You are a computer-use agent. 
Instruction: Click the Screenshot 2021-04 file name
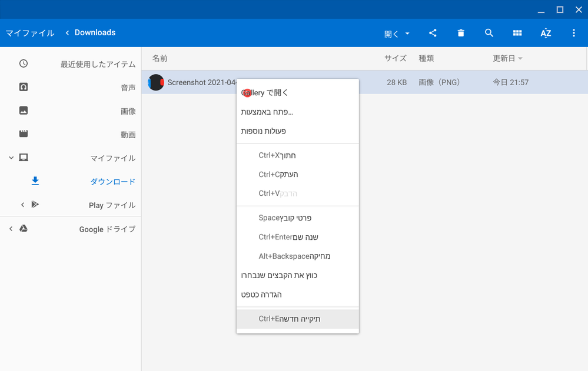click(202, 82)
